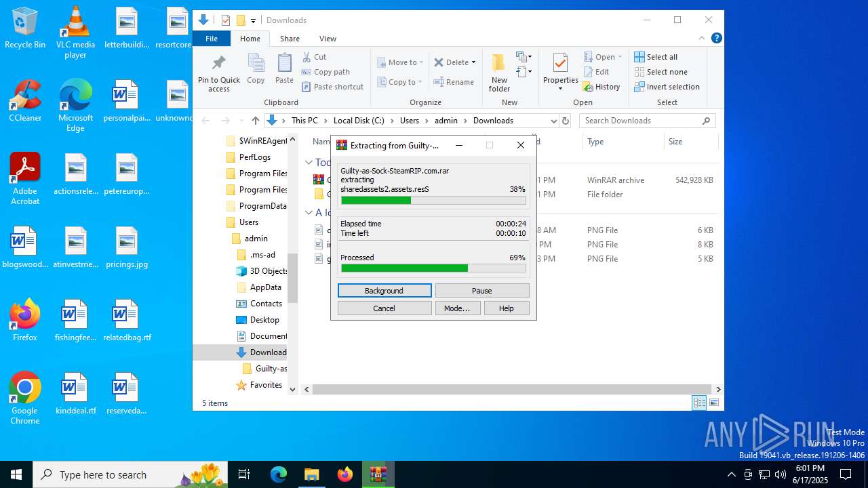Viewport: 868px width, 488px height.
Task: Click Mode... button in WinRAR dialog
Action: point(457,308)
